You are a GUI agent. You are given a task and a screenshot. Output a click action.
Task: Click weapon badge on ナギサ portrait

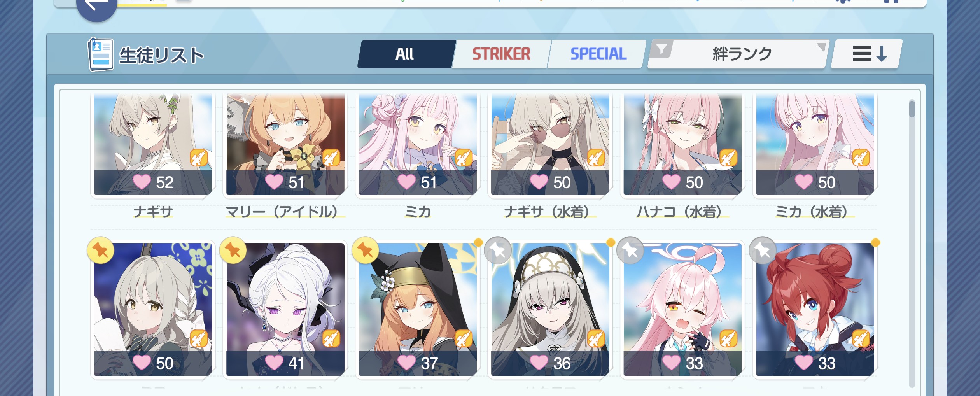coord(199,158)
